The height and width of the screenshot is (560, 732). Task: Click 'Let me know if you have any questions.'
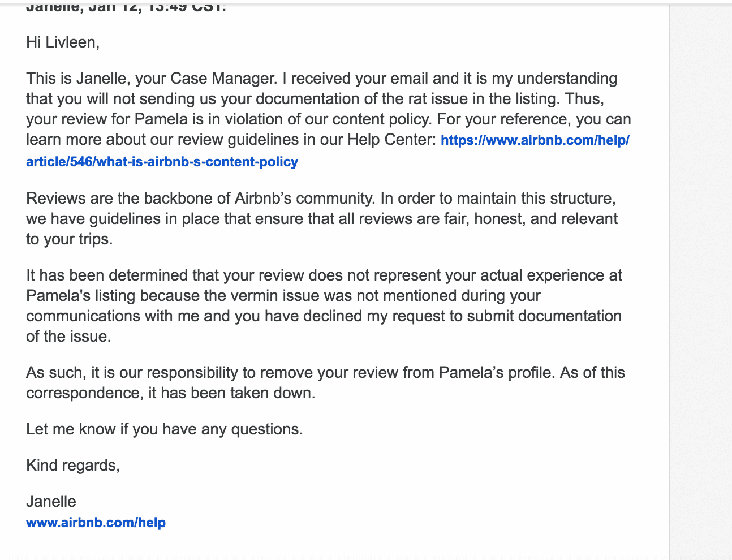[x=164, y=429]
